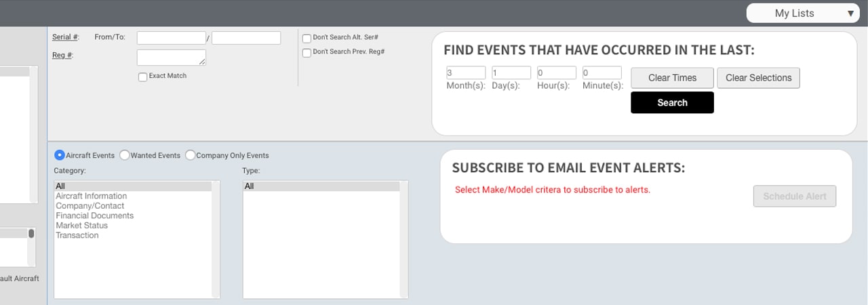Select Aircraft Information category
Image resolution: width=868 pixels, height=305 pixels.
(x=133, y=196)
